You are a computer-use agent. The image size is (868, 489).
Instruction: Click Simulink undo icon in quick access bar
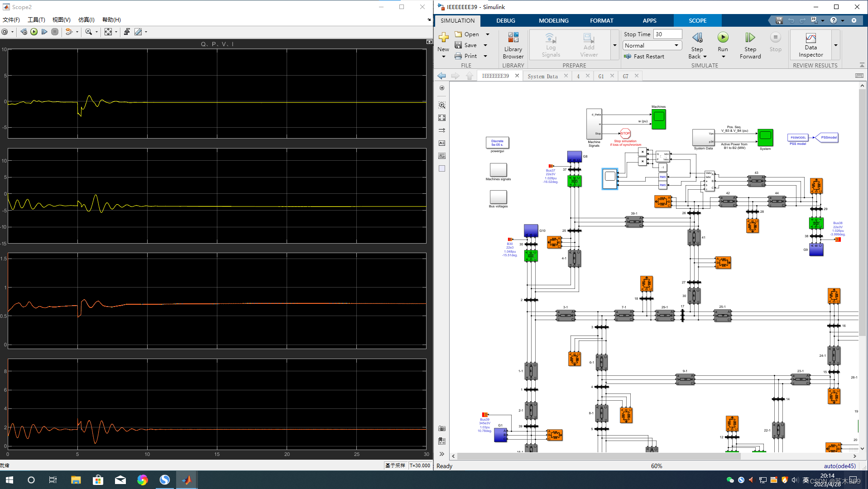[x=791, y=20]
